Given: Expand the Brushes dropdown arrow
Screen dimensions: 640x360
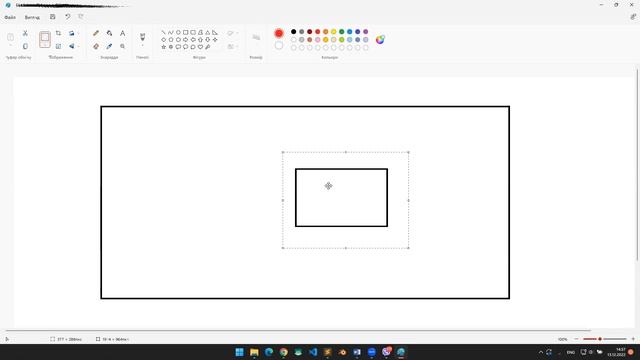Looking at the screenshot, I should tap(142, 45).
